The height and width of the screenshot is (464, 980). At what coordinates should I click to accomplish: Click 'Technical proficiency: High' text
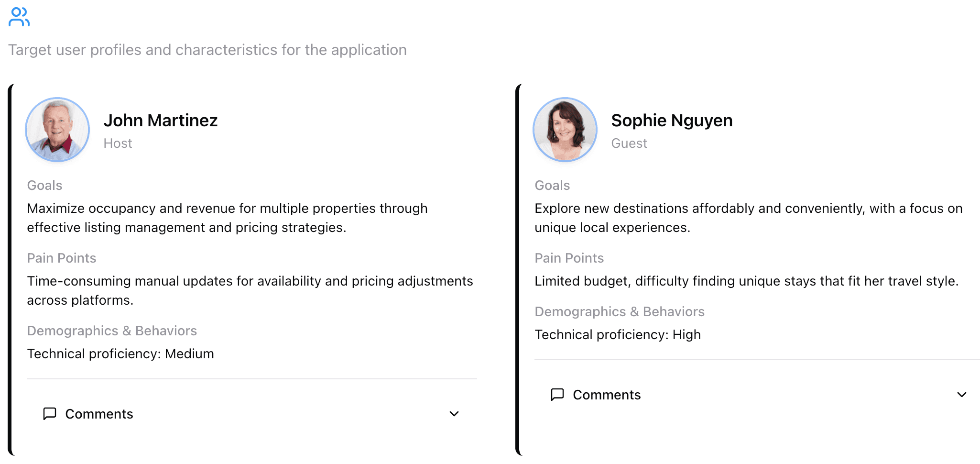click(x=618, y=335)
